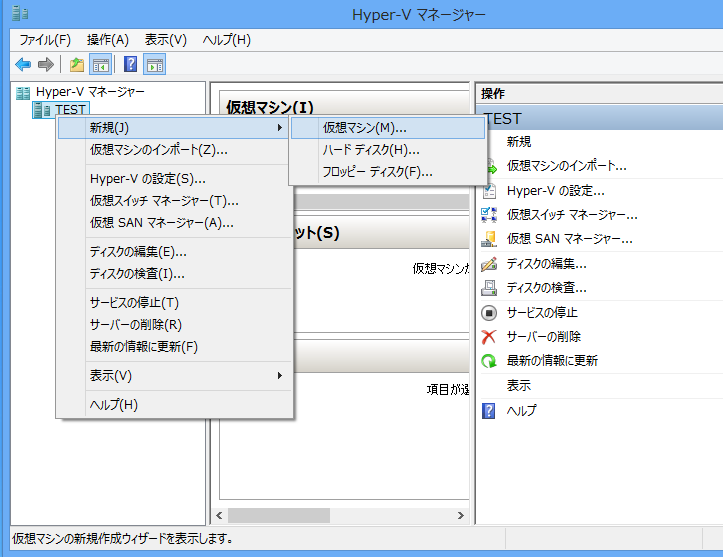Click the horizontal scrollbar right arrow
The image size is (723, 557).
tap(460, 516)
